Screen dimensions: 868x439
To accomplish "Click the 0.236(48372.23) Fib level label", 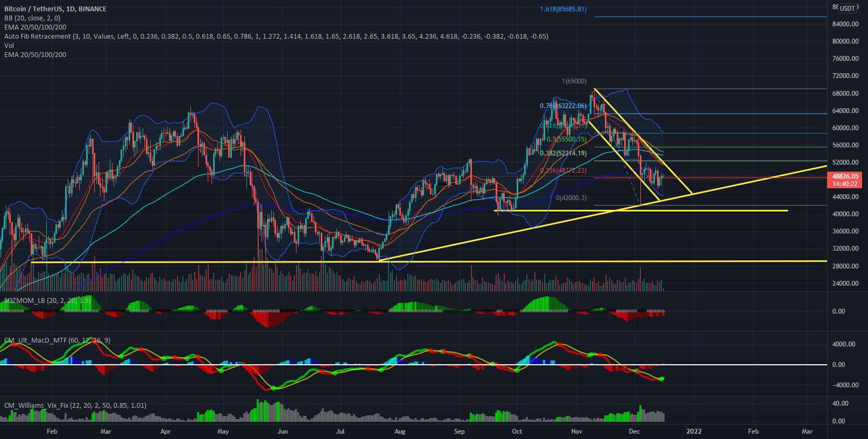I will coord(563,171).
